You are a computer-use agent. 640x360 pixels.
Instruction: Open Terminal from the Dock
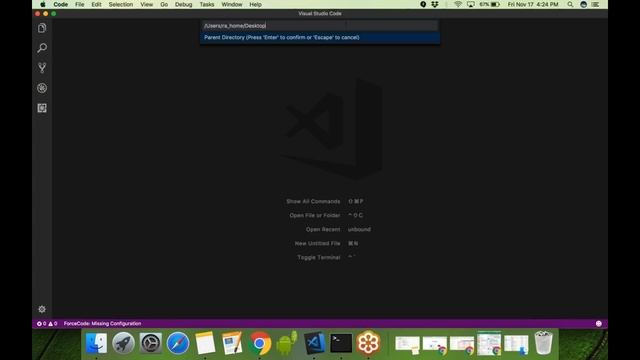tap(341, 343)
